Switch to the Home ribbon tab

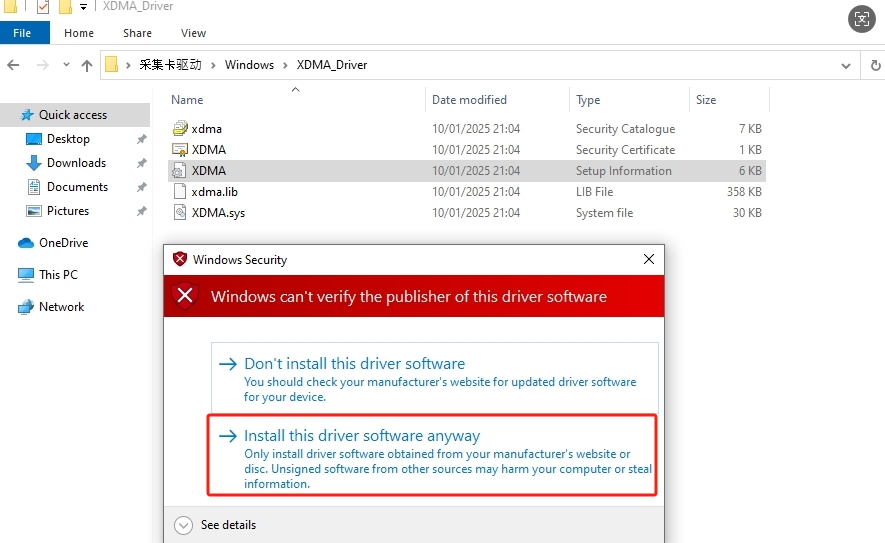click(78, 33)
